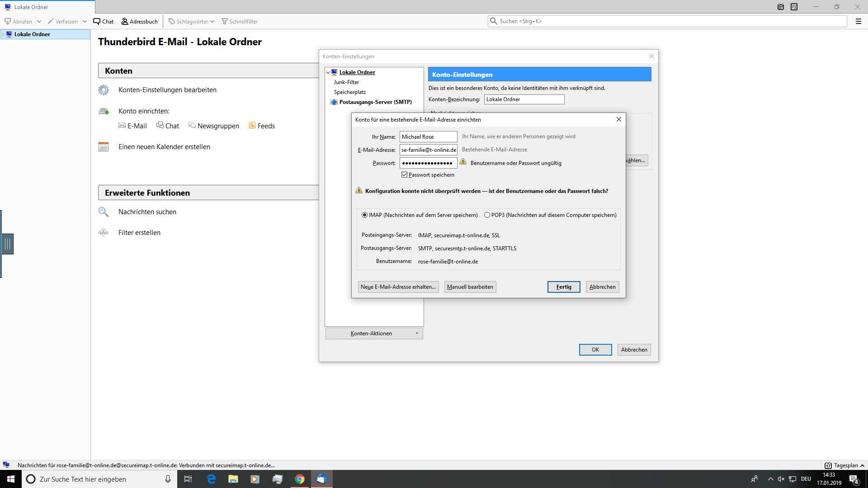The width and height of the screenshot is (868, 488).
Task: Collapse the Lokale Ordner tree node
Action: [x=328, y=72]
